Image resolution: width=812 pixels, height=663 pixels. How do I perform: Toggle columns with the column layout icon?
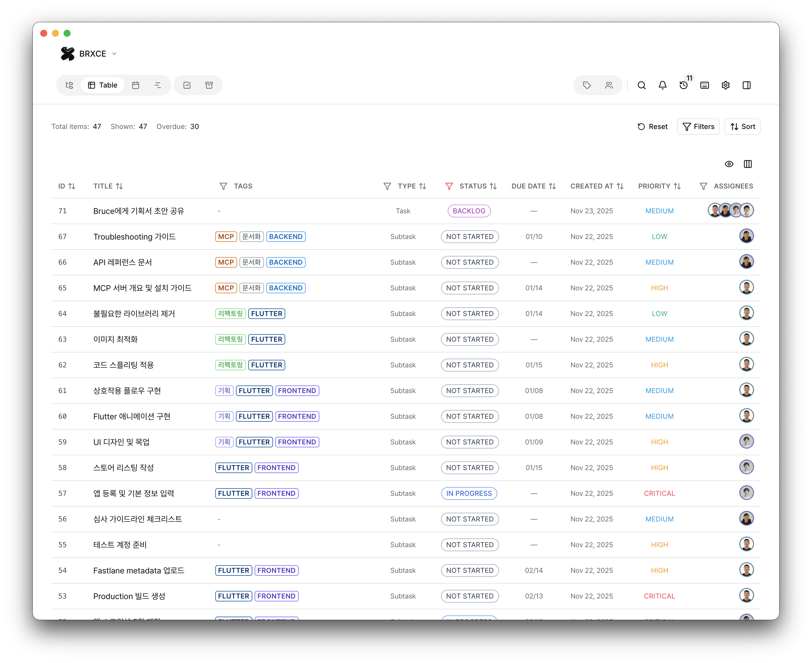pyautogui.click(x=748, y=164)
